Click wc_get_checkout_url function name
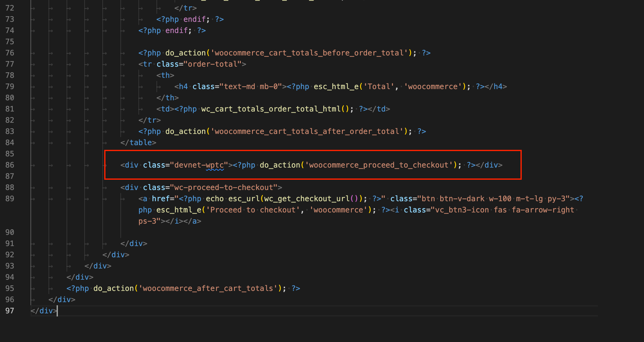 click(307, 199)
